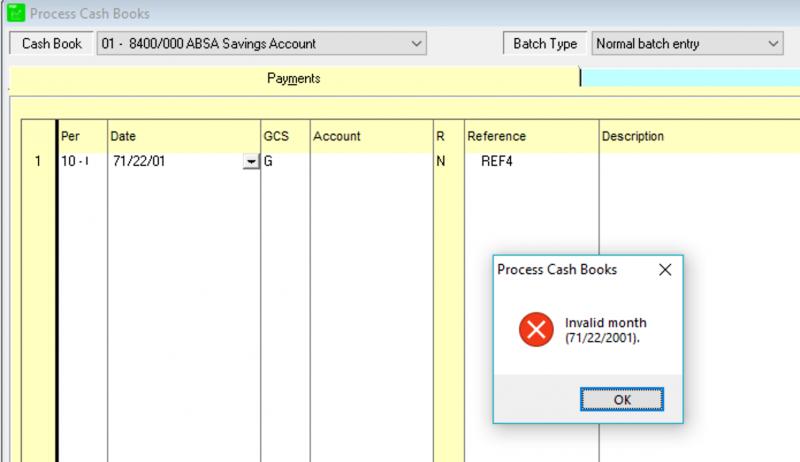
Task: Click OK in the invalid month dialog
Action: (x=621, y=399)
